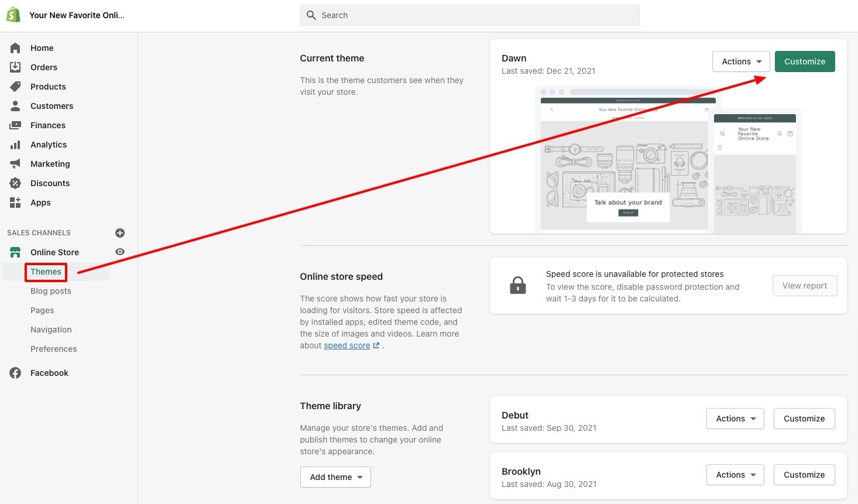Open the Discounts icon

pyautogui.click(x=15, y=183)
